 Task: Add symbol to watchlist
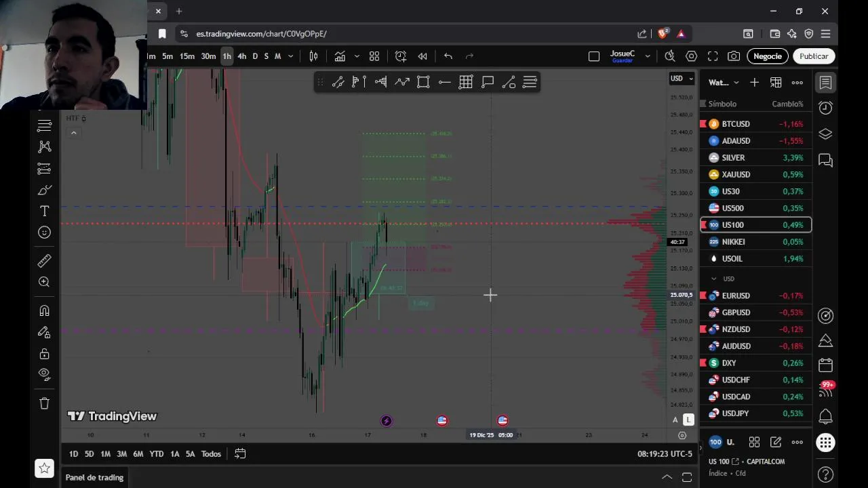click(x=754, y=83)
